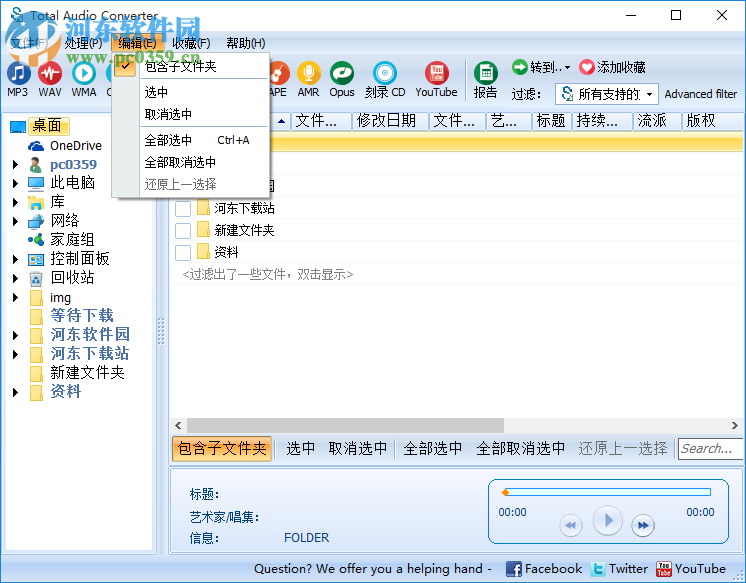Choose 取消选中 from the edit menu
Image resolution: width=746 pixels, height=583 pixels.
click(x=191, y=114)
